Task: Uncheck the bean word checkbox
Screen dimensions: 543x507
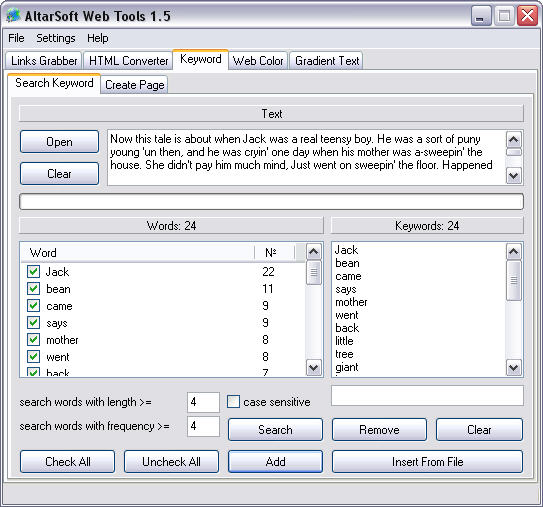Action: pyautogui.click(x=33, y=288)
